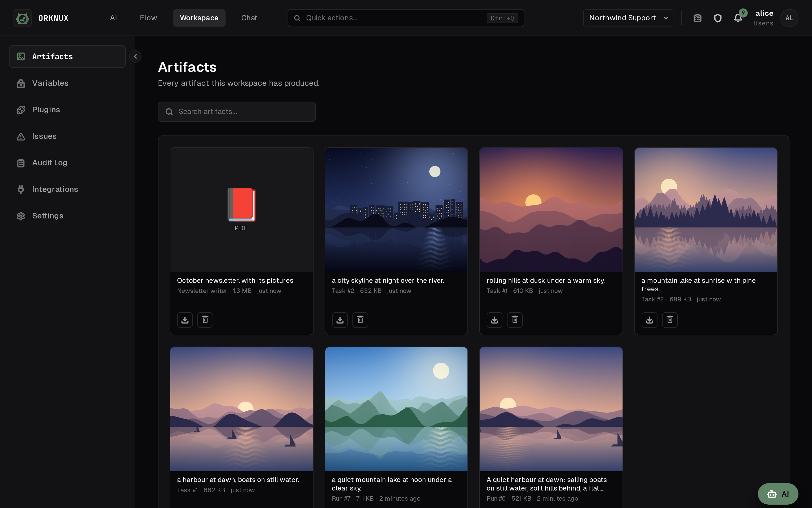812x508 pixels.
Task: Click the Orknux logo icon
Action: (23, 18)
